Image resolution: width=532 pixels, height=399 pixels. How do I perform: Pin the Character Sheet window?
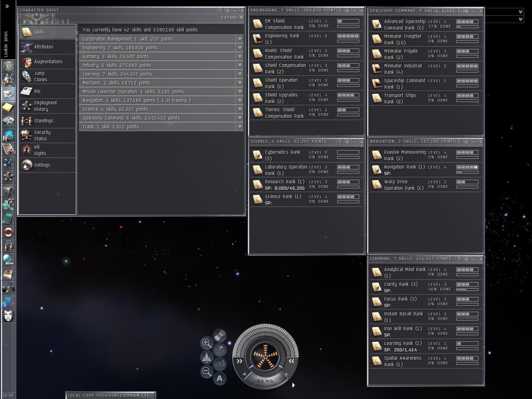click(x=220, y=10)
